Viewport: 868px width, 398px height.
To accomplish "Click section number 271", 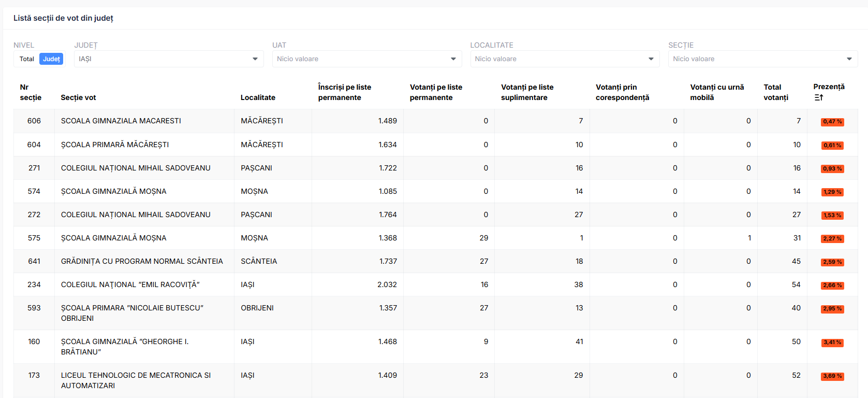I will pos(34,168).
